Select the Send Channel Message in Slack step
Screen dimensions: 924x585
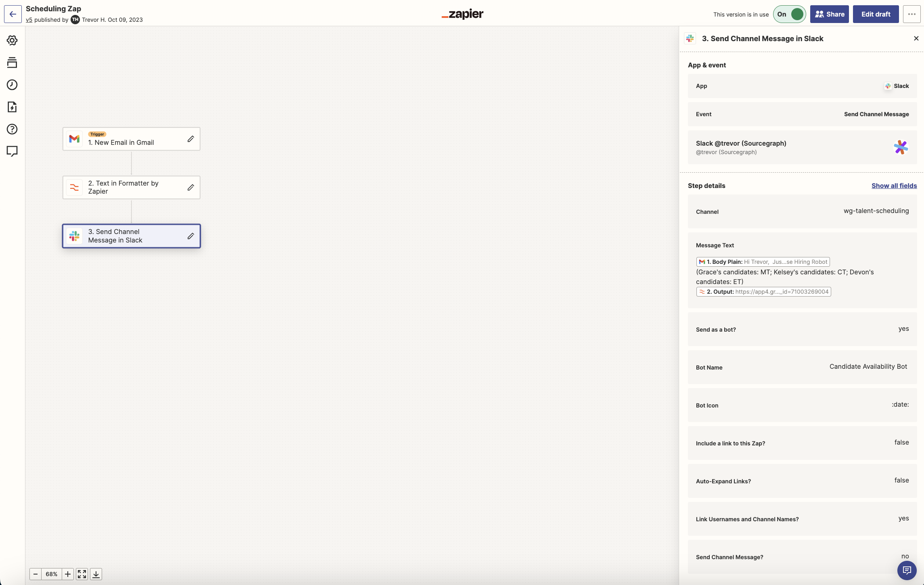click(132, 236)
